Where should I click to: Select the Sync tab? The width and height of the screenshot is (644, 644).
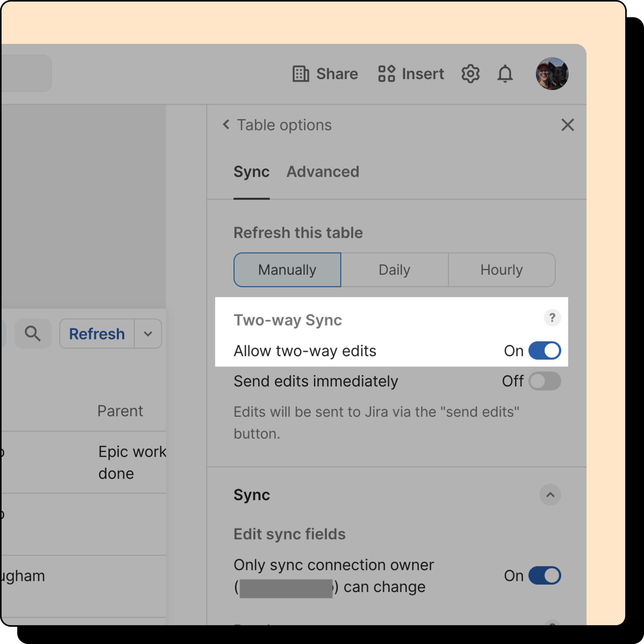[251, 172]
